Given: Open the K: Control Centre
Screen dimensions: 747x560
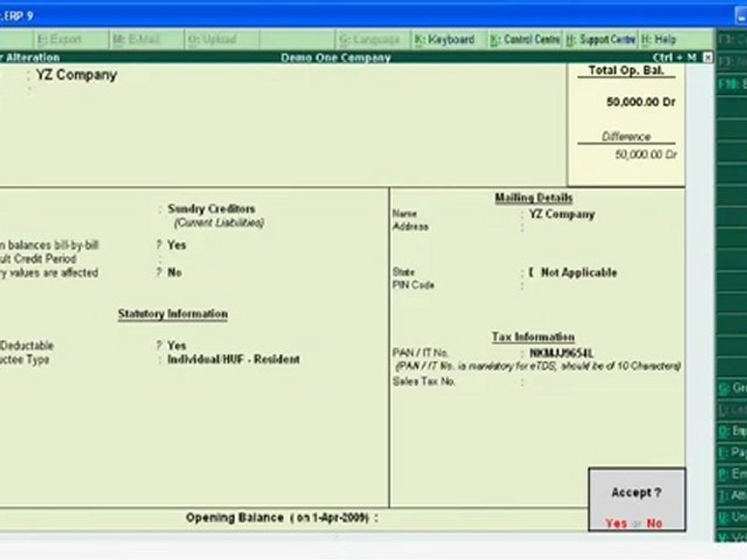Looking at the screenshot, I should pos(524,40).
